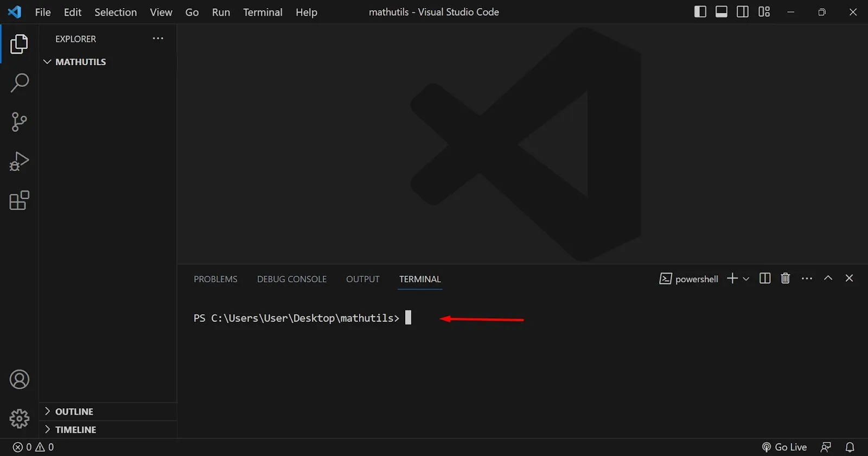This screenshot has height=456, width=868.
Task: Open the Manage gear icon
Action: (20, 419)
